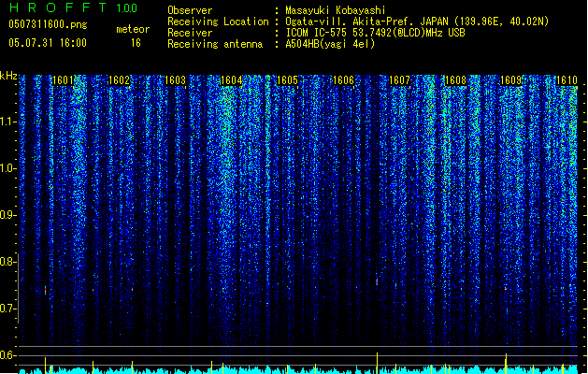
Task: Click the tall yellow intensity spike near 1609
Action: 507,363
